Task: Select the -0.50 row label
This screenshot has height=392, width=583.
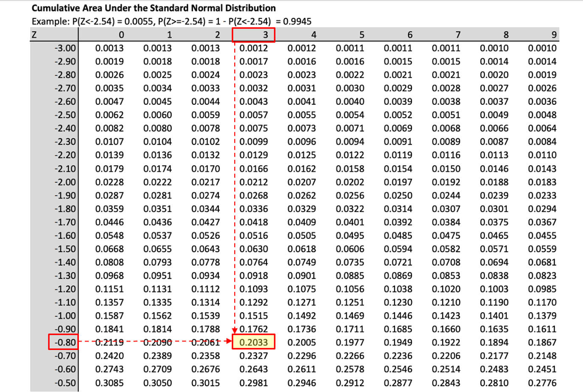Action: [x=65, y=383]
